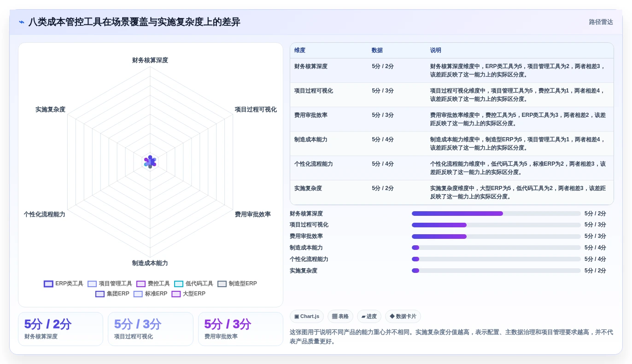
Task: Click the 进度 tag chip
Action: [369, 317]
